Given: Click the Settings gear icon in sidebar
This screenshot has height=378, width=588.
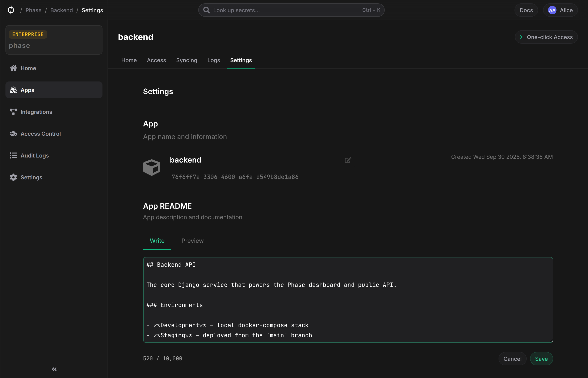Looking at the screenshot, I should 13,177.
